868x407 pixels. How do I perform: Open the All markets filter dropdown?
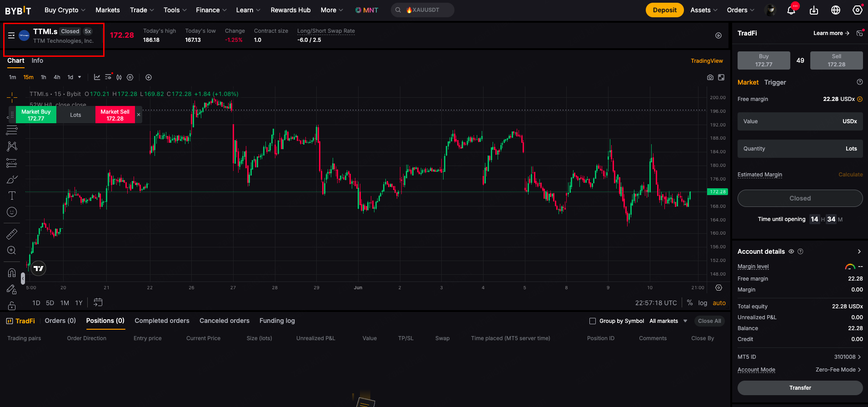(x=668, y=321)
